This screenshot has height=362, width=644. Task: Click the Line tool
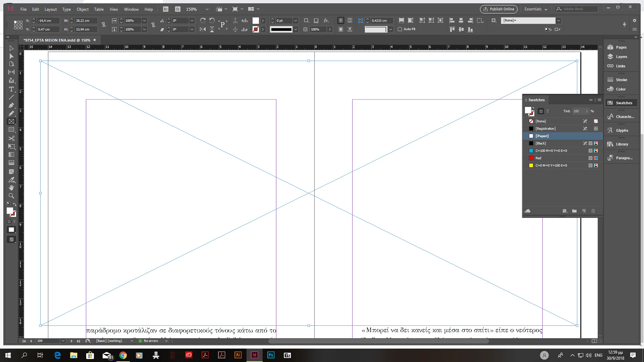click(x=11, y=97)
